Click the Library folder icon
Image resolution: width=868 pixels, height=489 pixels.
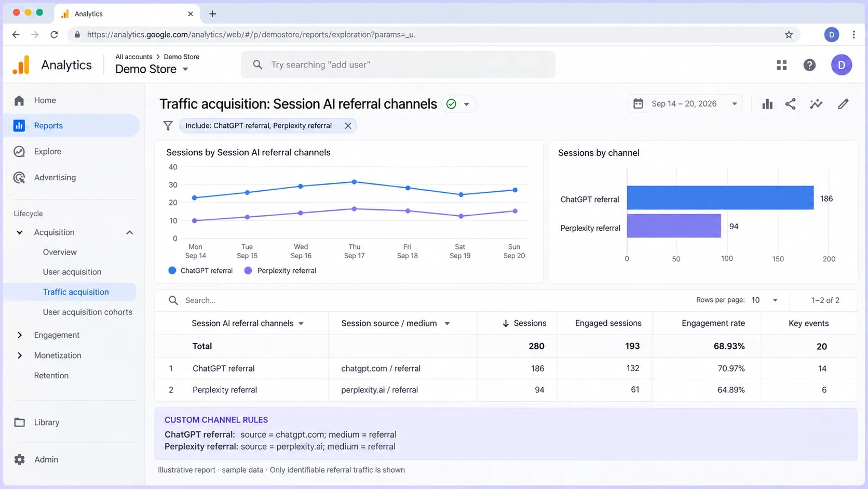click(x=19, y=422)
